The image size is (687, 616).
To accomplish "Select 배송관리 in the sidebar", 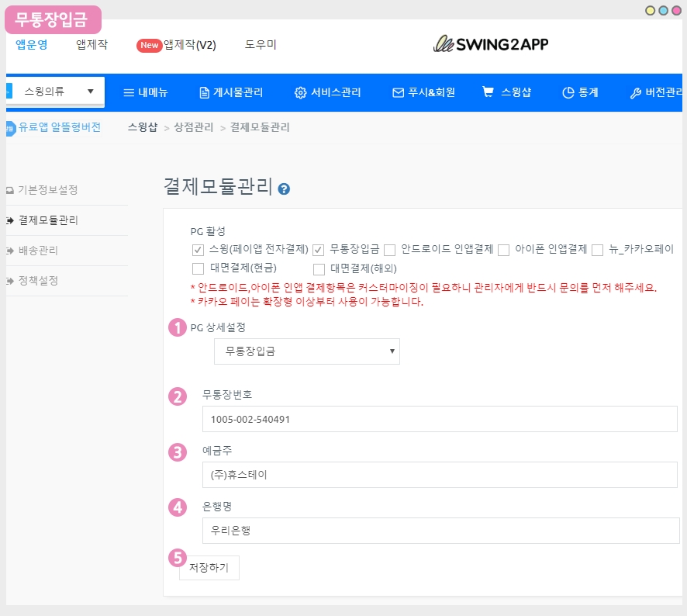I will click(x=38, y=251).
